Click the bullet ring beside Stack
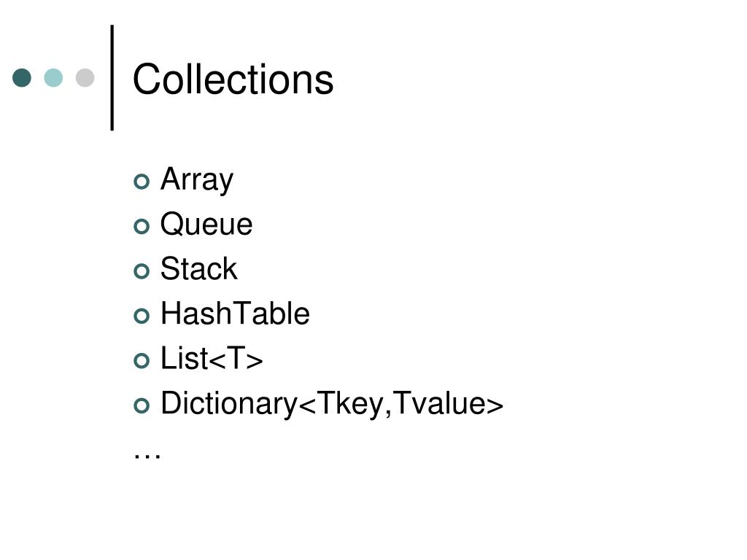This screenshot has width=747, height=560. (x=142, y=271)
